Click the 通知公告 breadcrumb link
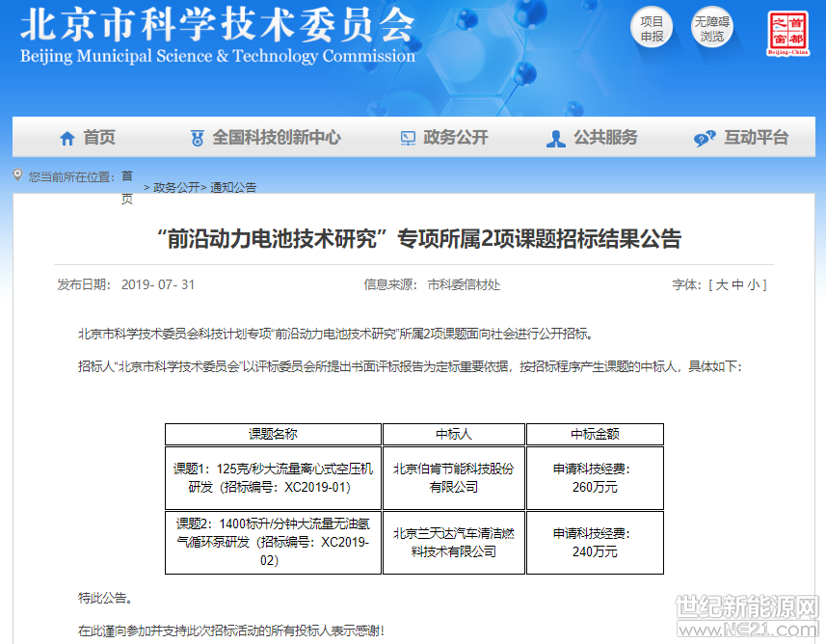Image resolution: width=826 pixels, height=644 pixels. point(233,187)
